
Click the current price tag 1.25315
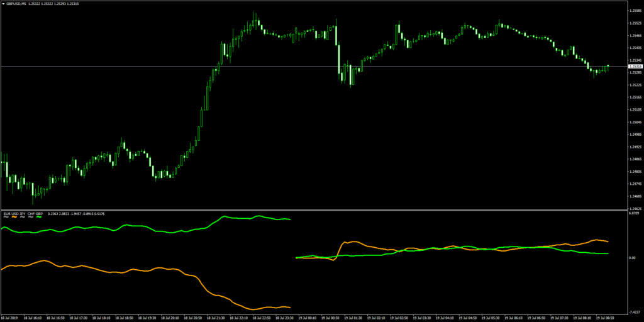click(x=635, y=66)
